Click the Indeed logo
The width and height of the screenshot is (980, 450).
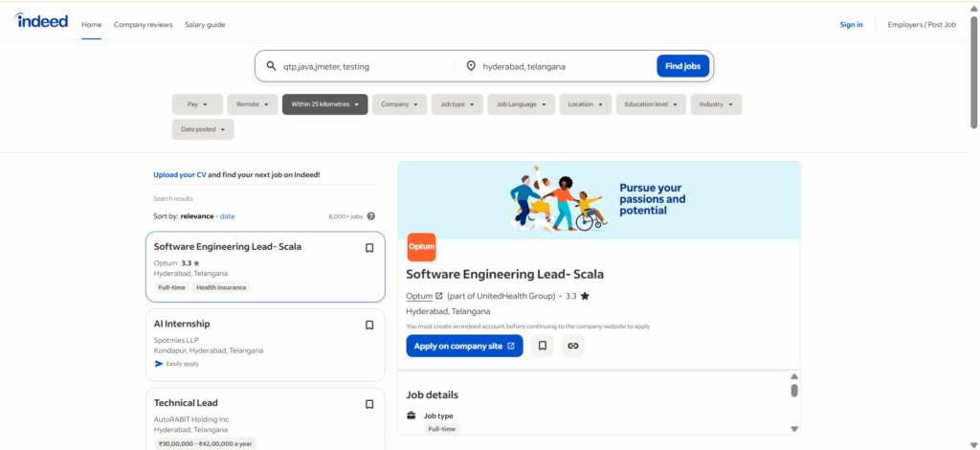(x=41, y=21)
